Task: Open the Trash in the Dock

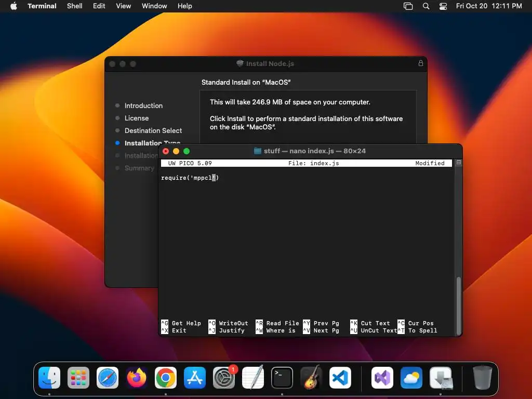Action: click(x=483, y=378)
